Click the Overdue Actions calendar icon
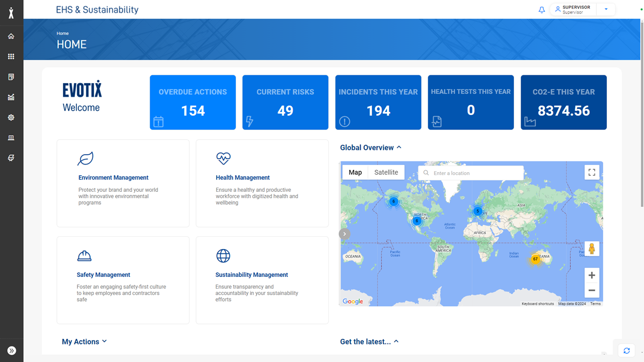 [158, 122]
